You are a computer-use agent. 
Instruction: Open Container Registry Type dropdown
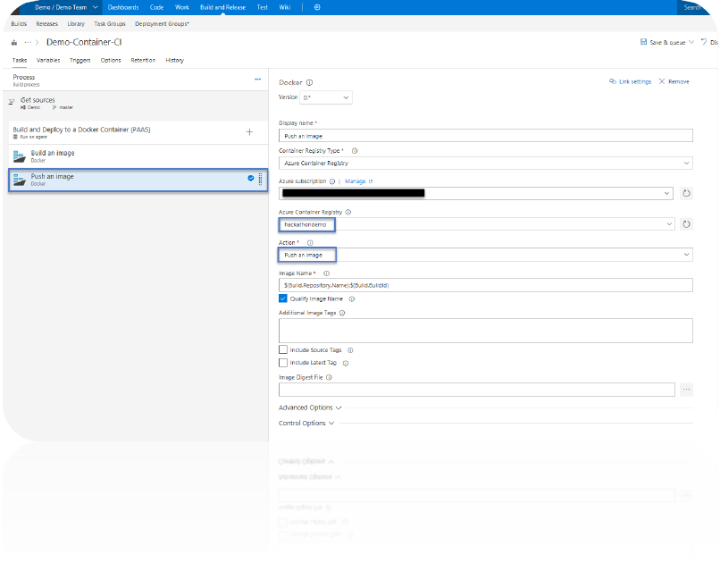pos(486,163)
